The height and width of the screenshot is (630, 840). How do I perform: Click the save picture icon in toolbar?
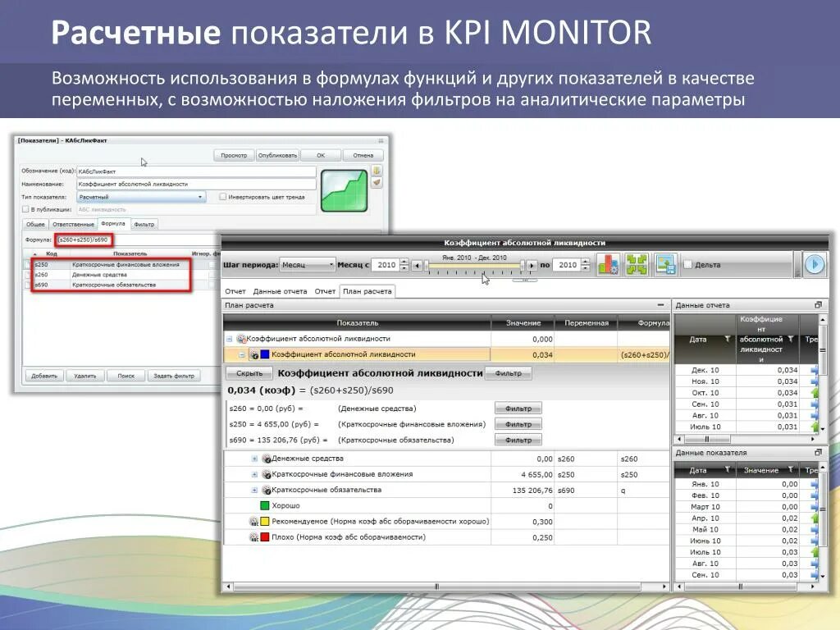click(665, 265)
